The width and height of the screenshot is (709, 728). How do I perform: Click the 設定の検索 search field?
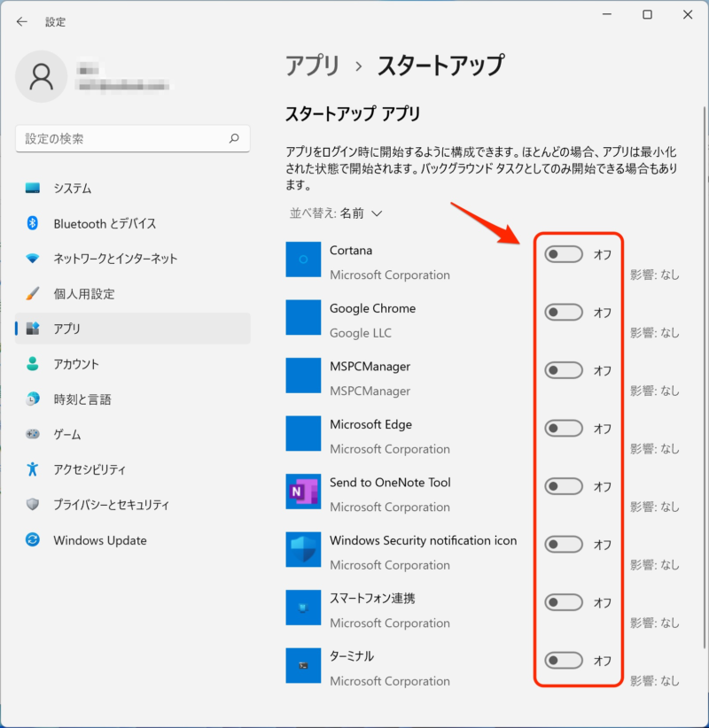click(133, 138)
